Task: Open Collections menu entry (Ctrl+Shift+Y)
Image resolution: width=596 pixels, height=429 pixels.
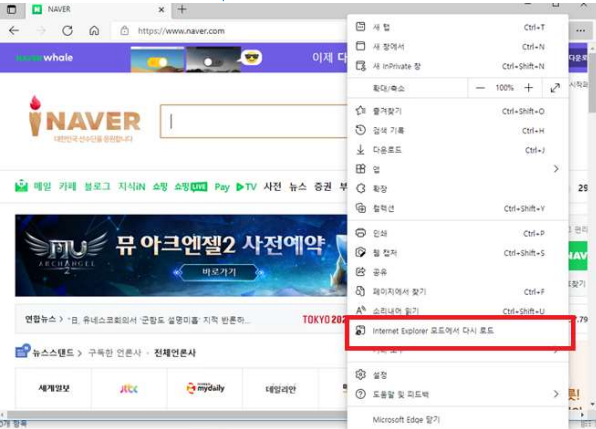Action: (458, 208)
